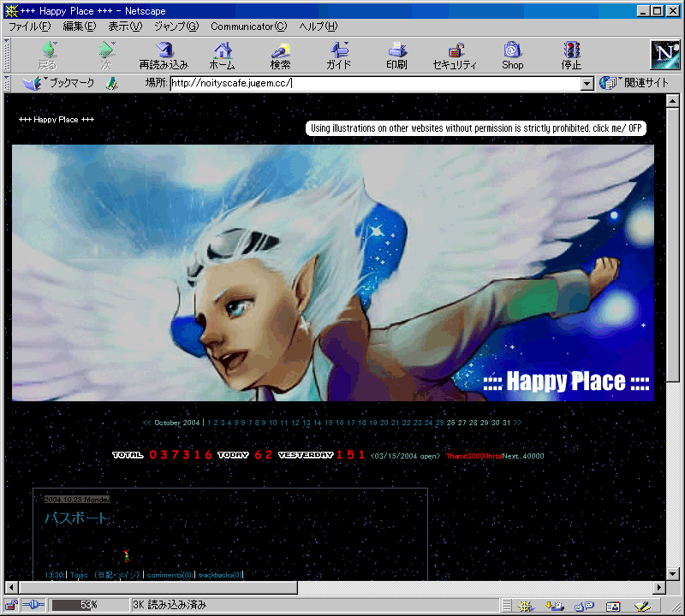Go to Home (ホーム) in the toolbar
The image size is (685, 616).
pyautogui.click(x=222, y=56)
